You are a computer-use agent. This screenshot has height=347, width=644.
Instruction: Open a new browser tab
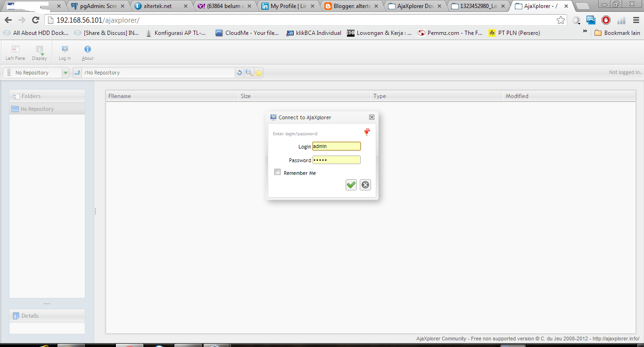(x=583, y=7)
